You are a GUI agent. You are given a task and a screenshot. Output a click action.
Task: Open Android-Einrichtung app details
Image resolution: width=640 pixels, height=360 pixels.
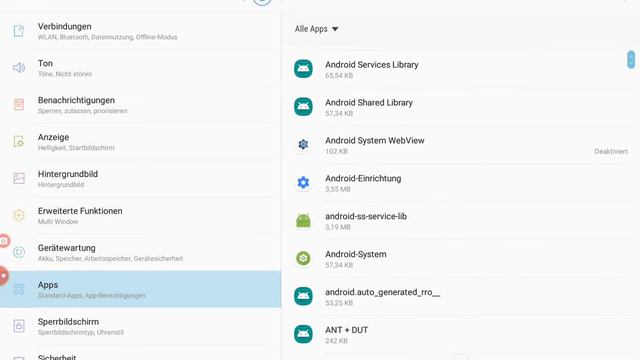pos(461,182)
